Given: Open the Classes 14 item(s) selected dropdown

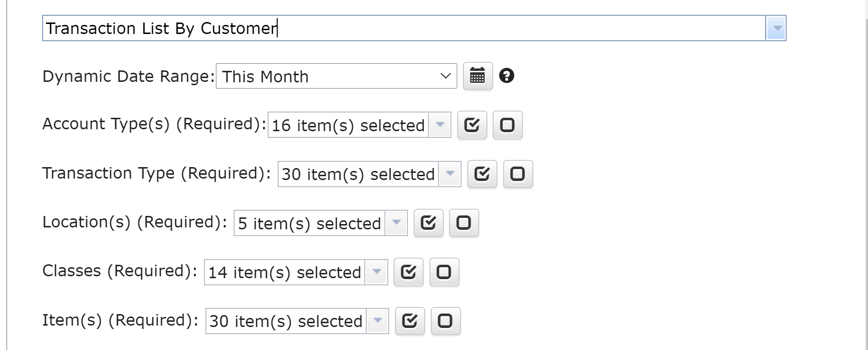Looking at the screenshot, I should [296, 272].
